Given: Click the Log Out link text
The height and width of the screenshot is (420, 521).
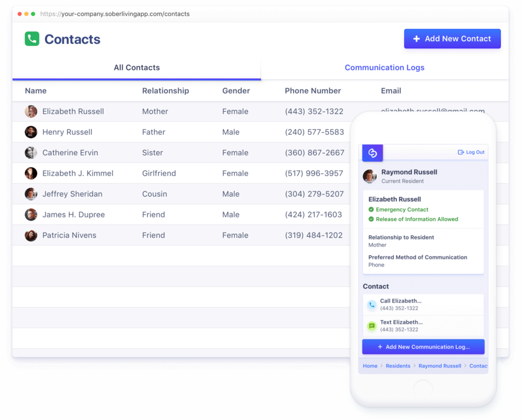Looking at the screenshot, I should (x=475, y=152).
